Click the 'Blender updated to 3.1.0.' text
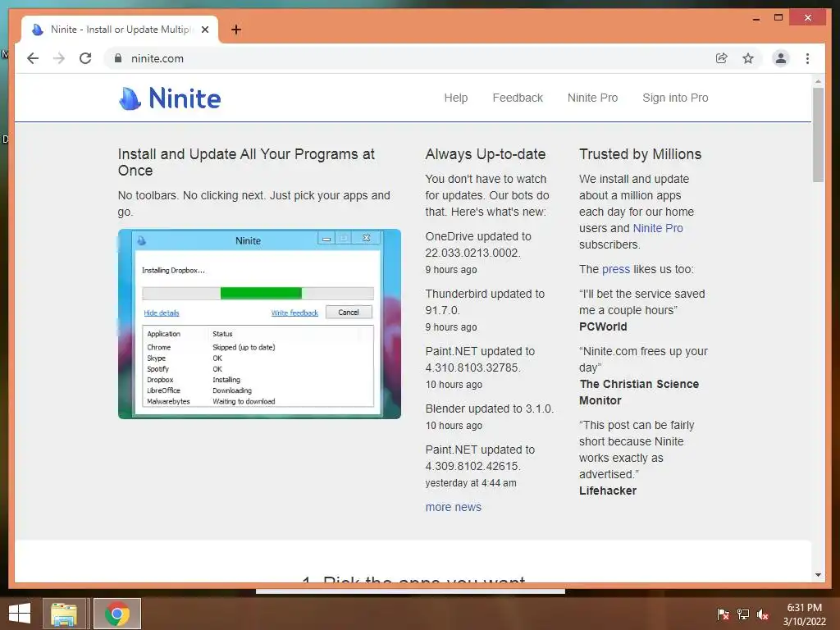This screenshot has width=840, height=630. 489,409
